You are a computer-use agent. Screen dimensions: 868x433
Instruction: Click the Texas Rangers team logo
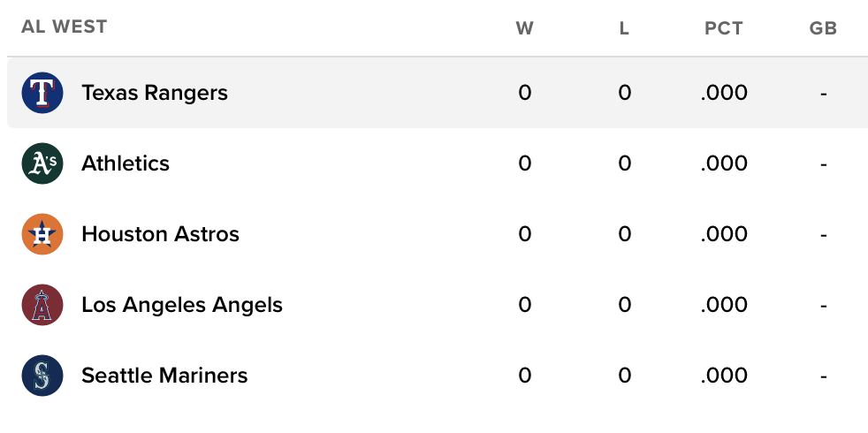click(42, 93)
